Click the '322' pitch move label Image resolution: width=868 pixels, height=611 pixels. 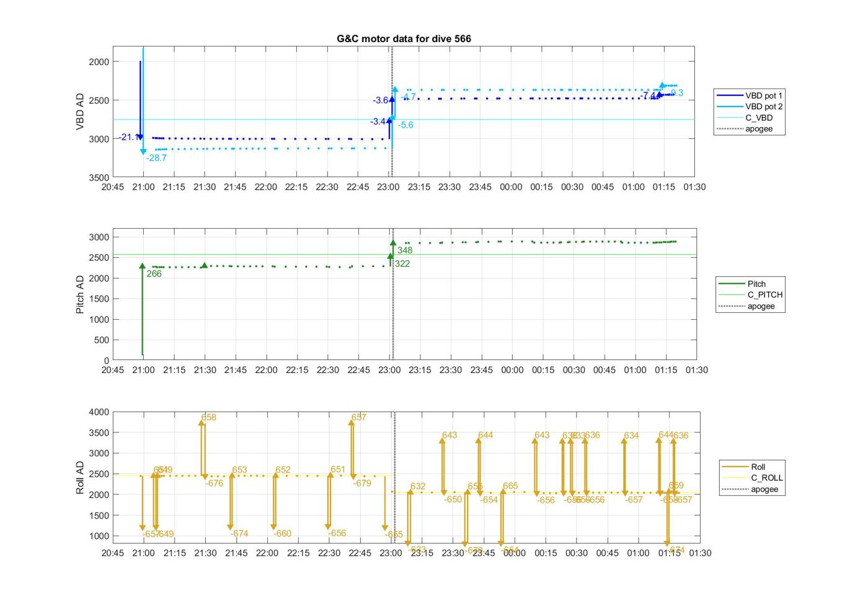[402, 263]
